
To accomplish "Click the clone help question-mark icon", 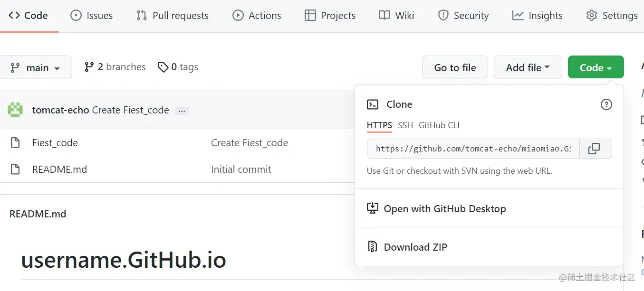I will 606,104.
